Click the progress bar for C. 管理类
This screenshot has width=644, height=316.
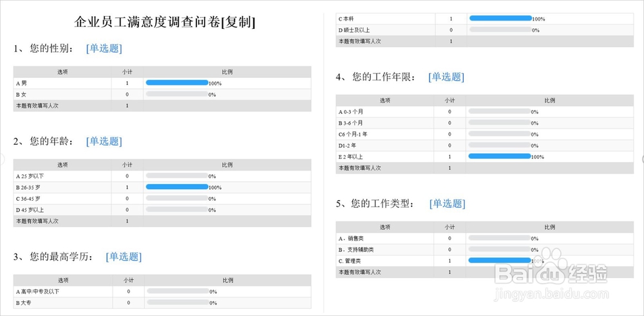[500, 261]
